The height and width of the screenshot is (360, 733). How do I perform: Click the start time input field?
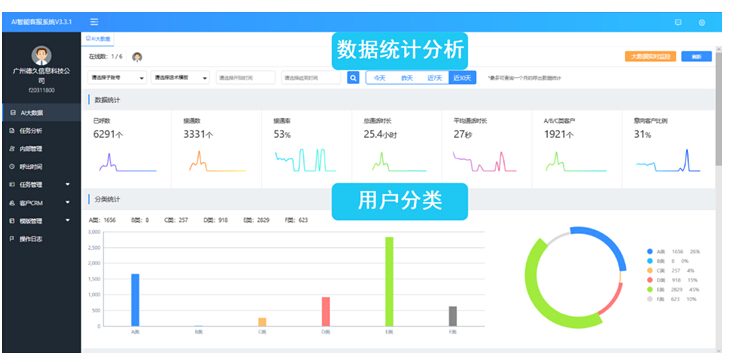245,78
